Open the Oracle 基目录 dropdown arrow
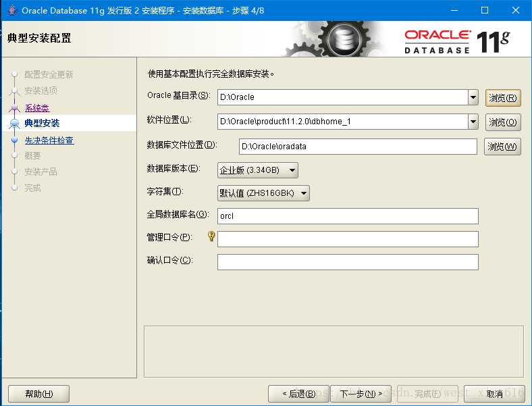Viewport: 532px width, 406px height. point(473,97)
